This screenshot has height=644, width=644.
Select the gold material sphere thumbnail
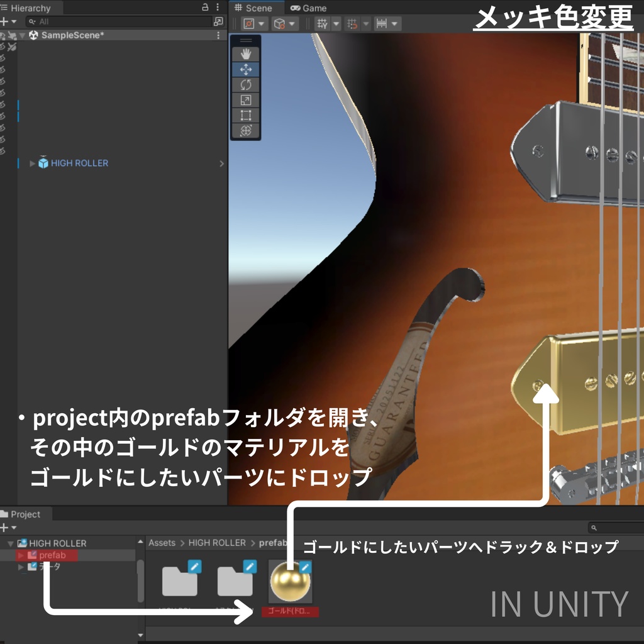291,580
